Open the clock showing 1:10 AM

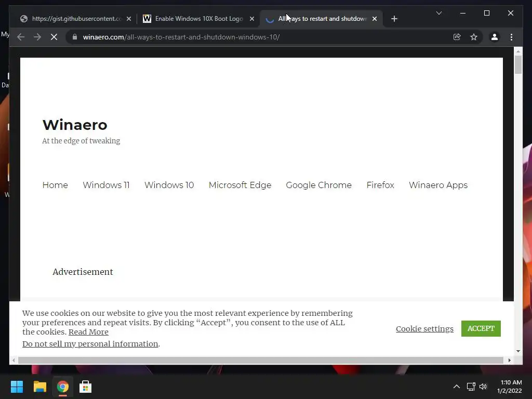(x=510, y=387)
